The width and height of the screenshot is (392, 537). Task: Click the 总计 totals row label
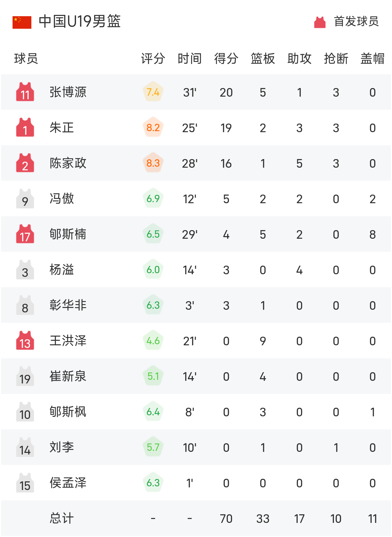pyautogui.click(x=62, y=518)
